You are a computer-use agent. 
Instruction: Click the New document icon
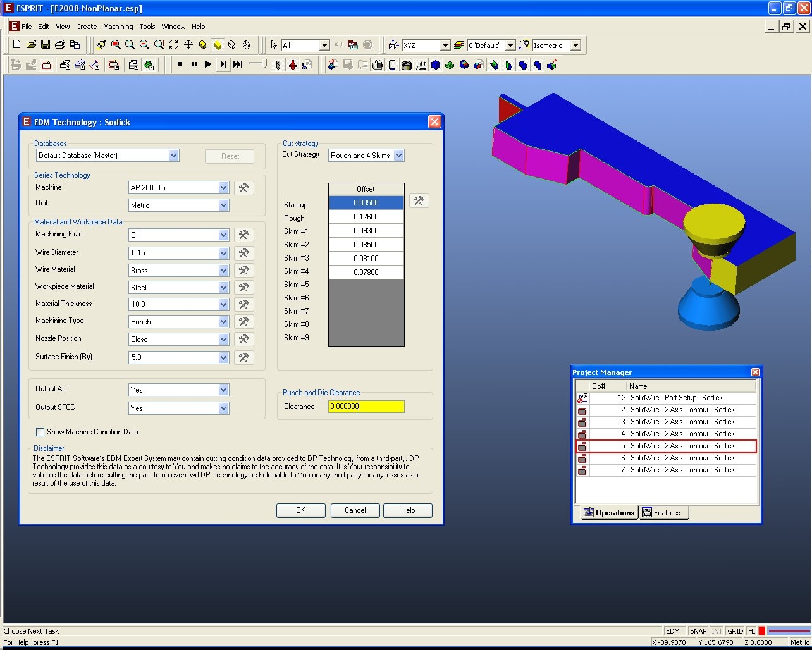(17, 45)
